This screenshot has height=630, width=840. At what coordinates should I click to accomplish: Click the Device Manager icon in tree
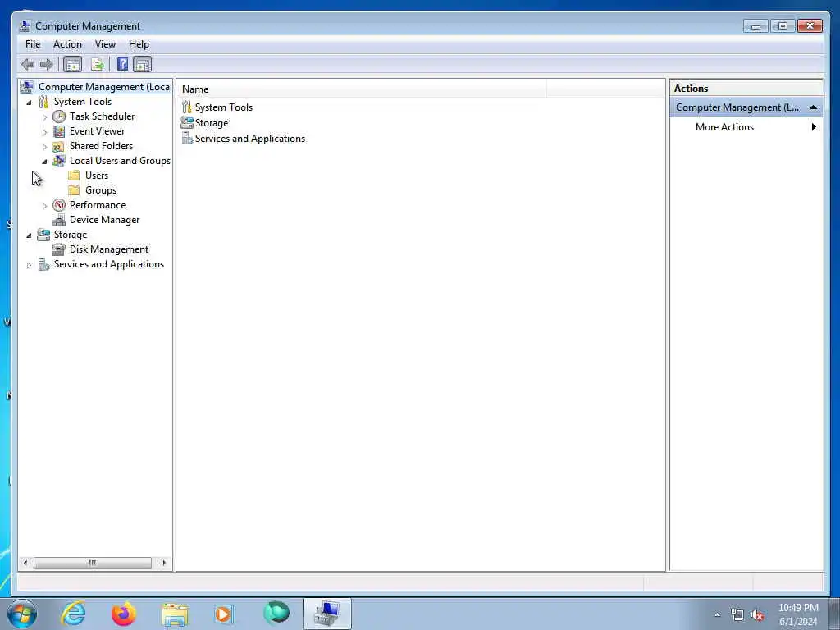59,220
